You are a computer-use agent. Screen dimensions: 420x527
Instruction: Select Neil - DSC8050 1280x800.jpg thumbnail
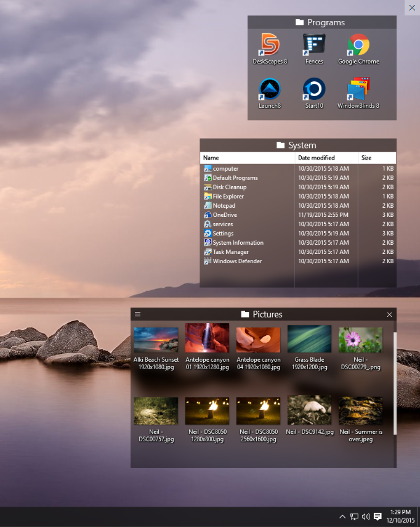pos(207,411)
